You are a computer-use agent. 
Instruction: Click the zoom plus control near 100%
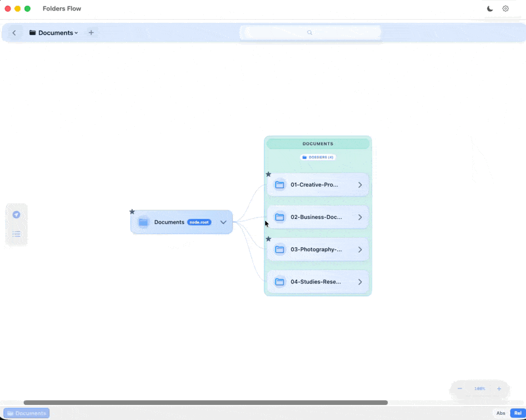[498, 388]
